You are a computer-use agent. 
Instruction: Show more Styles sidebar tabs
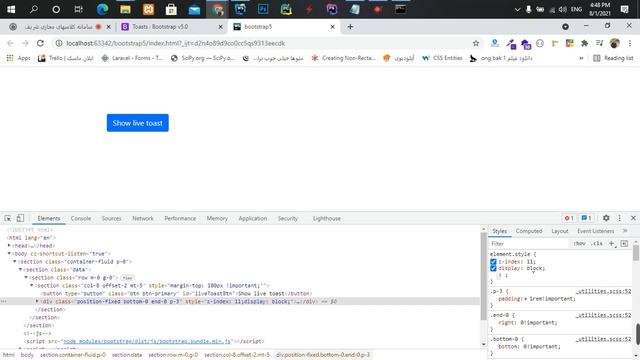pyautogui.click(x=625, y=231)
